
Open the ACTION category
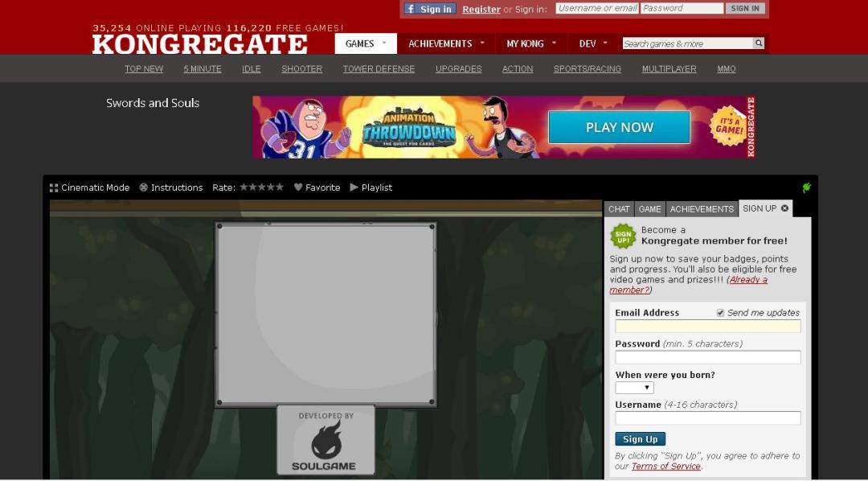tap(518, 68)
